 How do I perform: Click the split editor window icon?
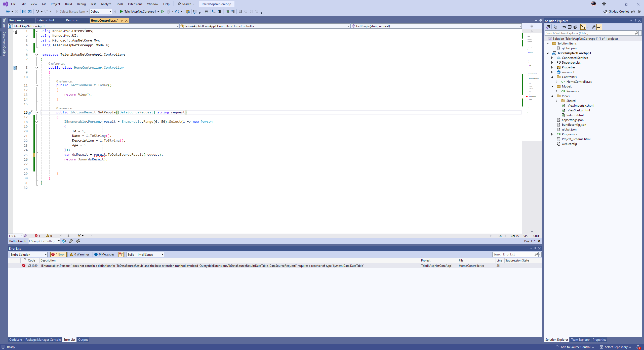tap(532, 26)
